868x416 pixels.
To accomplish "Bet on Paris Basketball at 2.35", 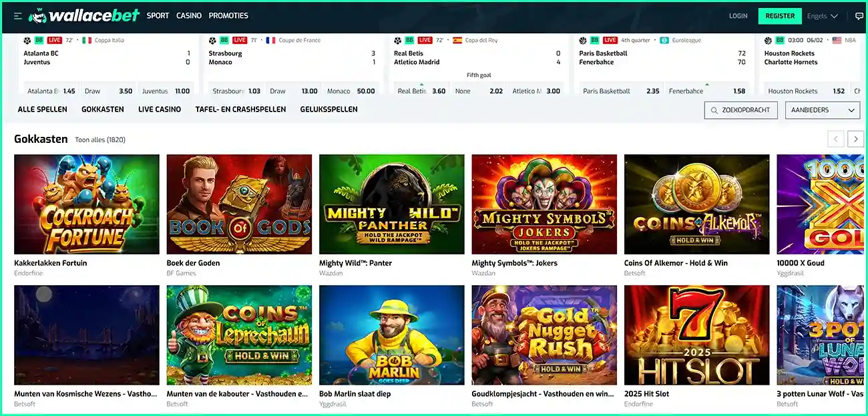I will click(x=621, y=89).
